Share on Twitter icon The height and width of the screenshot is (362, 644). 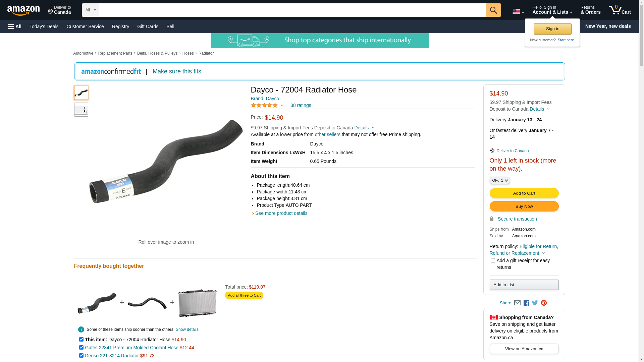[535, 303]
